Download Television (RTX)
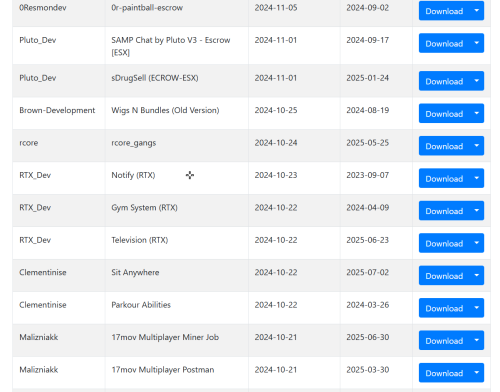 (x=444, y=243)
